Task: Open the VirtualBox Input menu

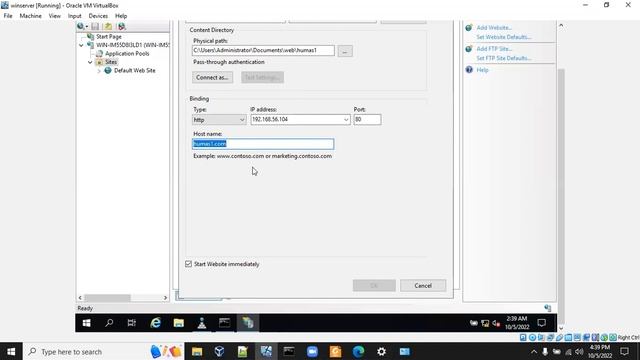Action: (x=75, y=16)
